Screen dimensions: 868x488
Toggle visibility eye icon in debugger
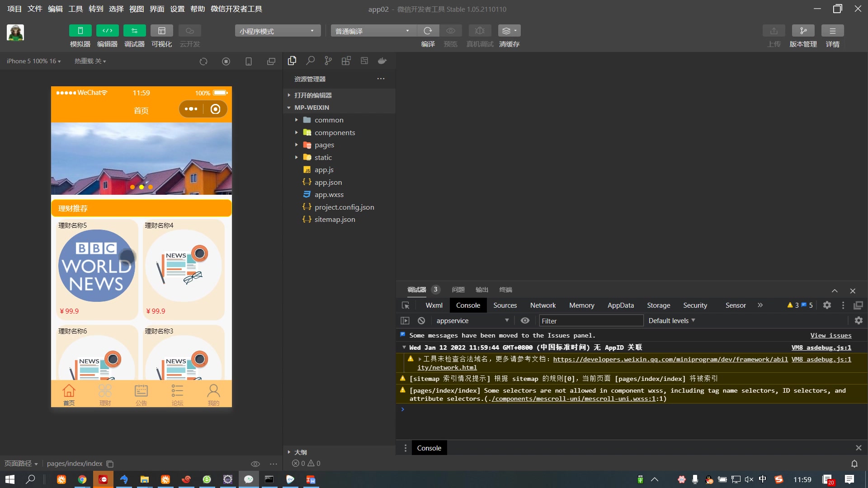pos(524,320)
